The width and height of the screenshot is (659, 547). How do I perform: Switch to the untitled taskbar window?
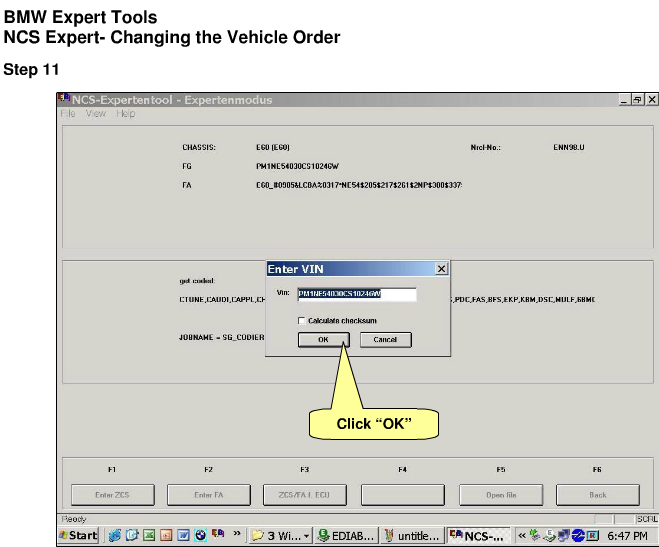tap(412, 536)
